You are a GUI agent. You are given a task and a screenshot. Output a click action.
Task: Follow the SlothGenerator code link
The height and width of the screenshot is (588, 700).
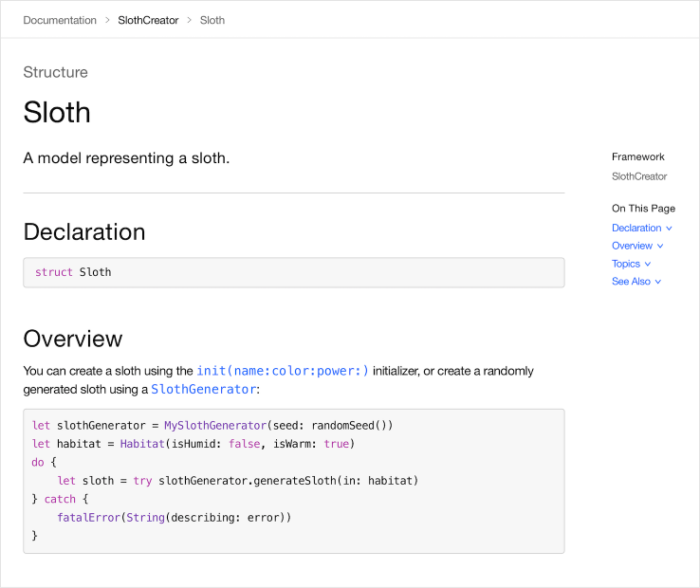(x=203, y=389)
